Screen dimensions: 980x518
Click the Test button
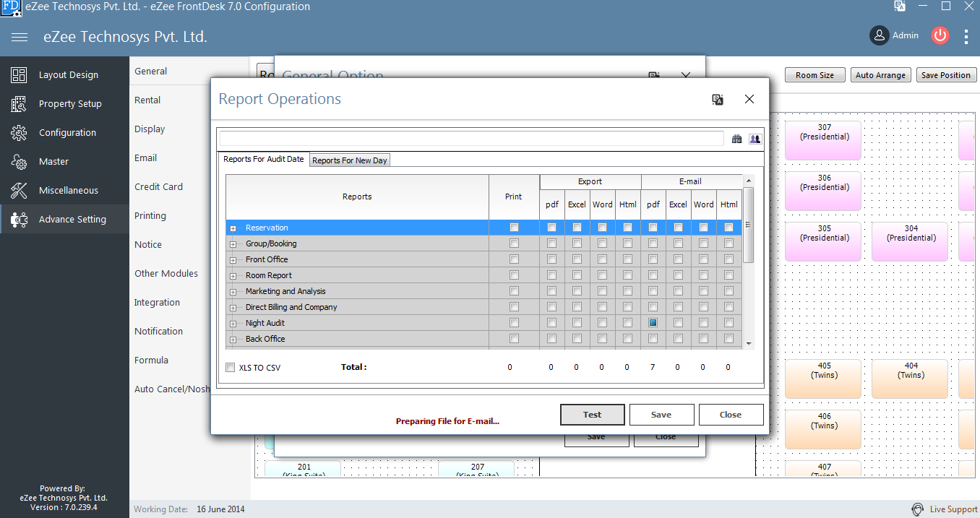click(x=593, y=415)
